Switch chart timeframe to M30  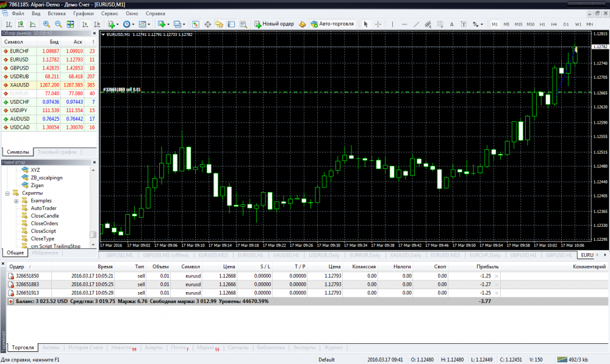point(531,24)
